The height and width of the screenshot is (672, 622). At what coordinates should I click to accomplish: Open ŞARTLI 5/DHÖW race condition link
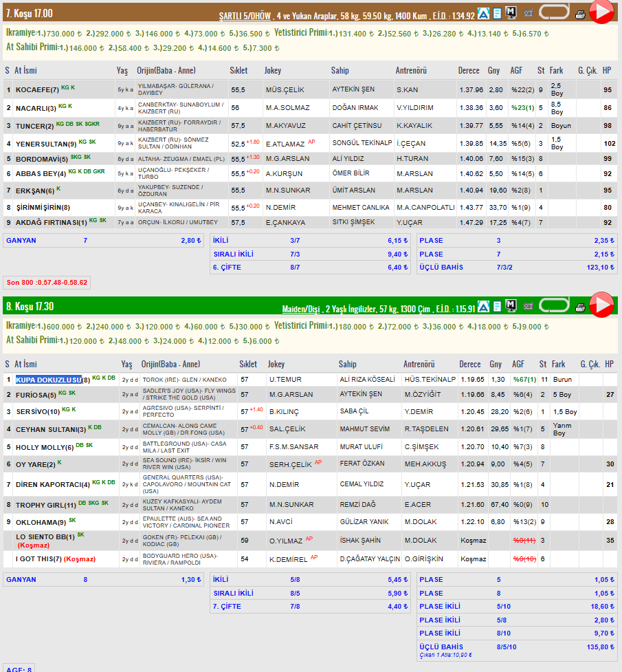coord(245,16)
